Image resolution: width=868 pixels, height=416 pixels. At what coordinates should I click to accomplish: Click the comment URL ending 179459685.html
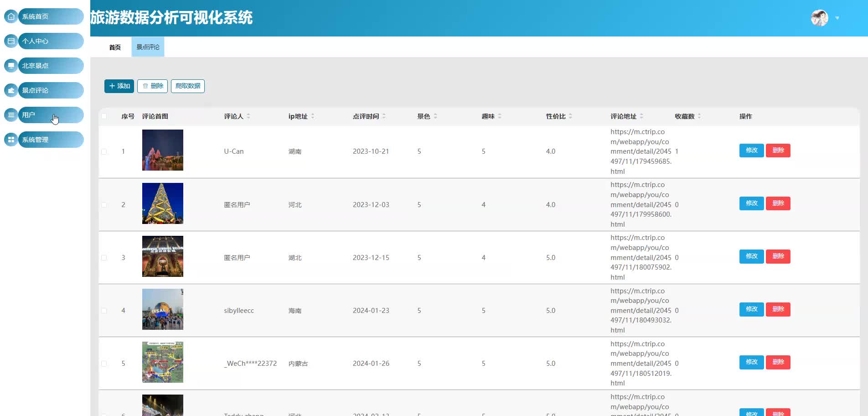click(x=641, y=151)
